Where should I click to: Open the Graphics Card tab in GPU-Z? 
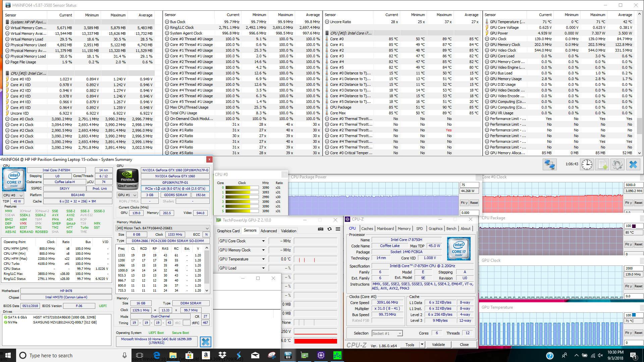tap(228, 231)
